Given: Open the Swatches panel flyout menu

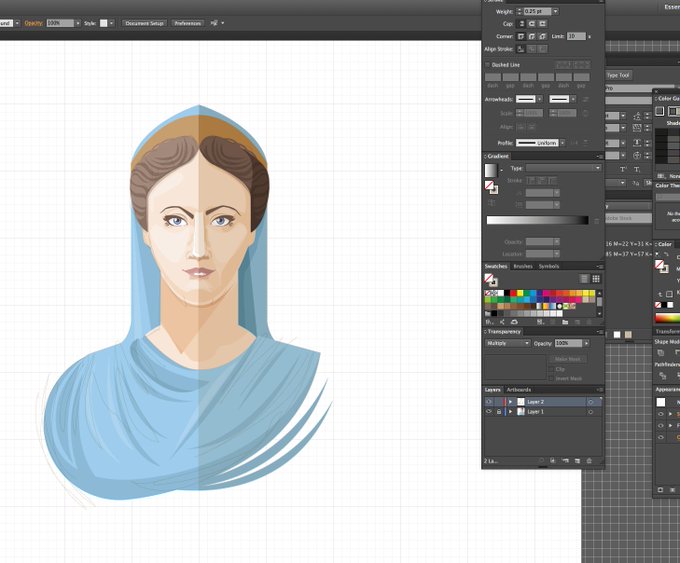Looking at the screenshot, I should click(x=600, y=266).
